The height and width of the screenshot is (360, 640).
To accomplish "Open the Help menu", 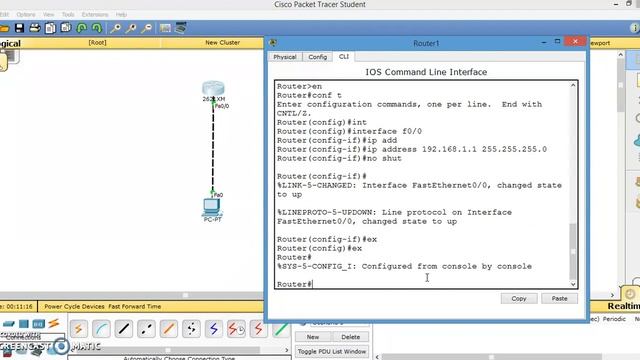I will click(x=121, y=14).
